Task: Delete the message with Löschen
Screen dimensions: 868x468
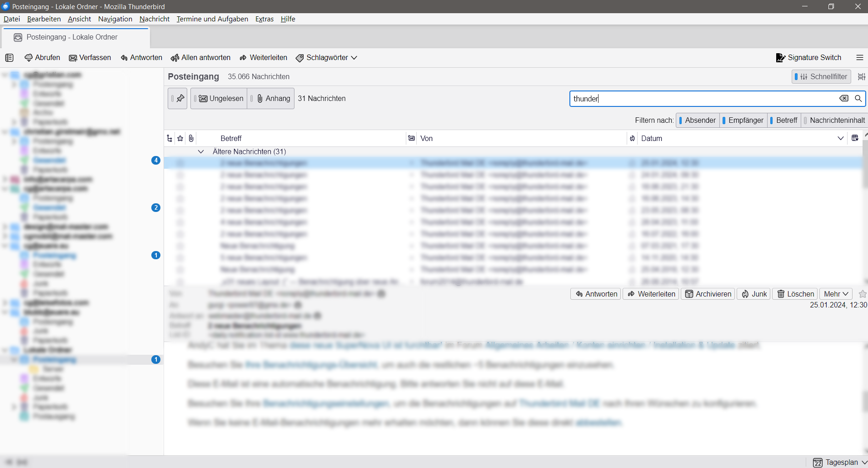Action: [795, 294]
